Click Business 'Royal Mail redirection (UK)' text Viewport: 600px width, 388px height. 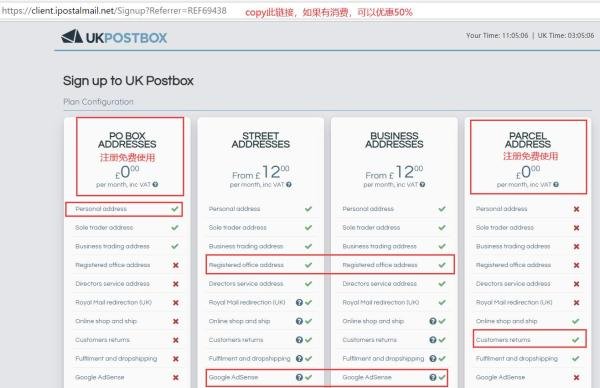(381, 302)
